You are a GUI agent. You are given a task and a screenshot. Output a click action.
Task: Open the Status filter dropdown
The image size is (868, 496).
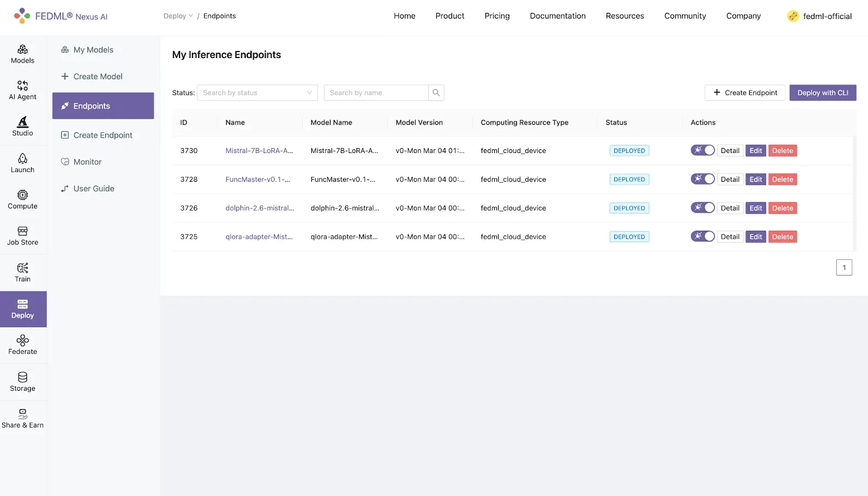tap(257, 93)
